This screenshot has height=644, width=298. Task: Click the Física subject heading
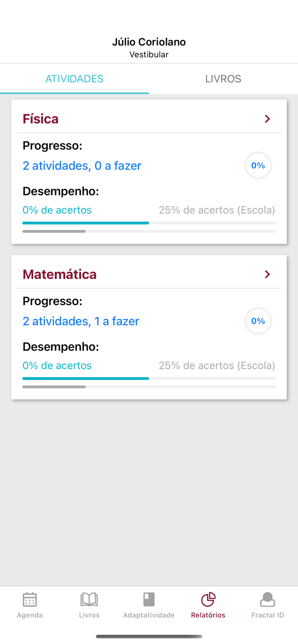click(40, 118)
